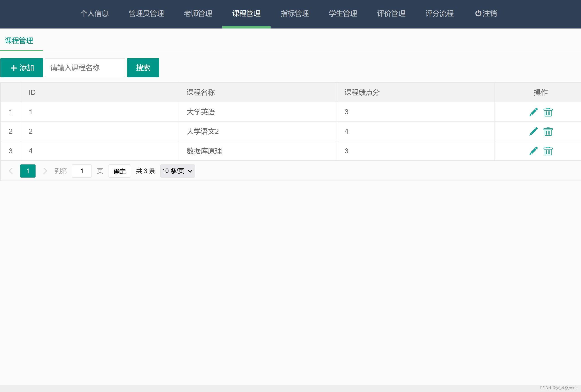This screenshot has width=581, height=392.
Task: Click the delete trash icon for 数据库原理
Action: (548, 151)
